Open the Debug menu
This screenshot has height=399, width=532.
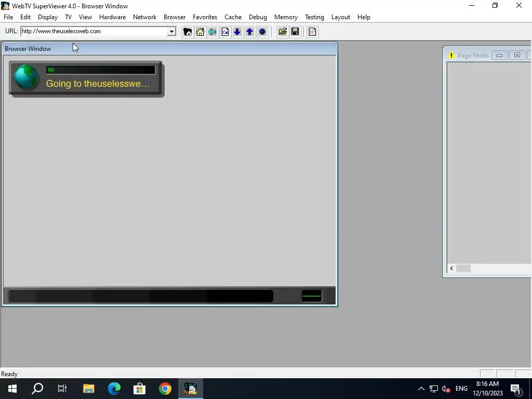(x=258, y=17)
